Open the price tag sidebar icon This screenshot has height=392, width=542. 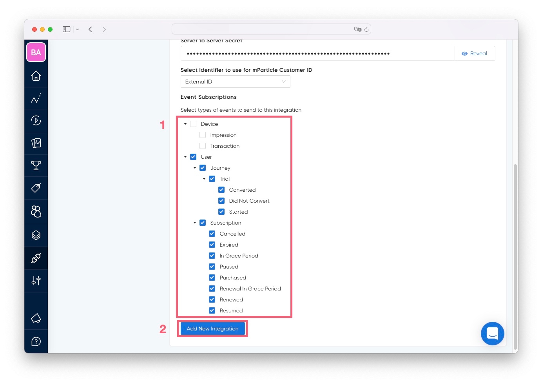pos(36,188)
